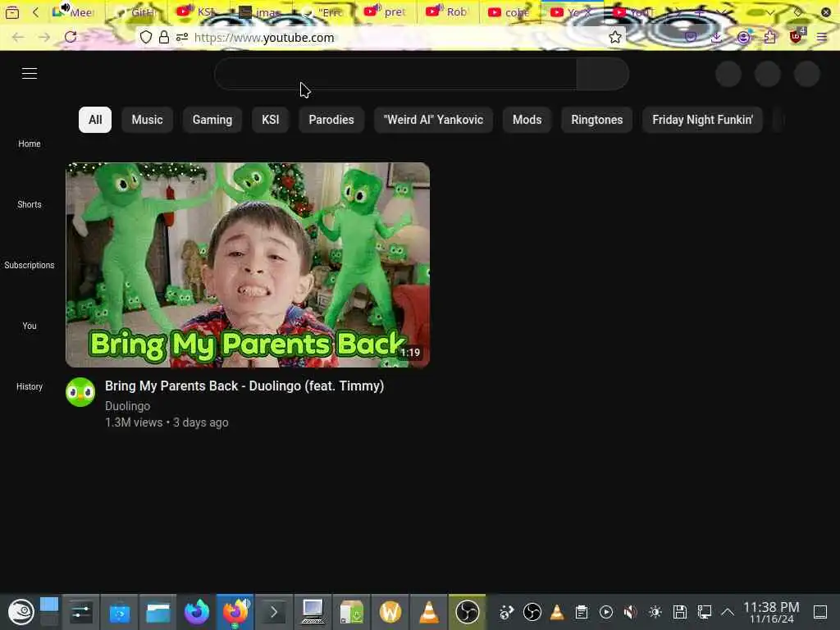Open the clock showing 11:38 PM
Image resolution: width=840 pixels, height=630 pixels.
(x=771, y=612)
